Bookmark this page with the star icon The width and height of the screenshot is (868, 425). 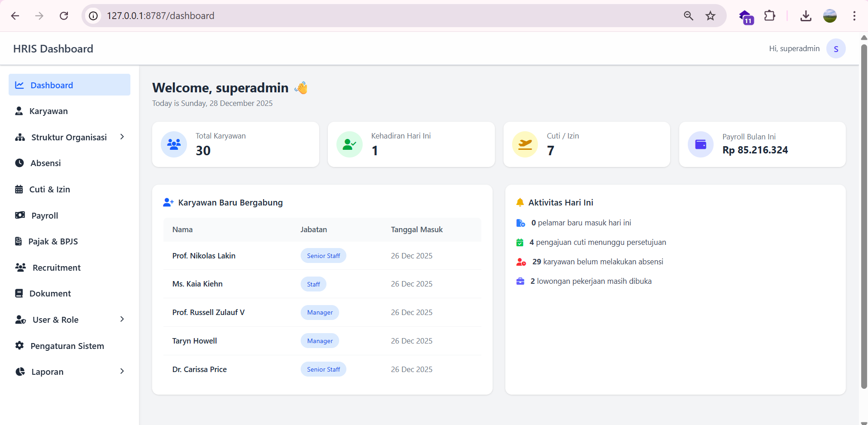(x=710, y=16)
